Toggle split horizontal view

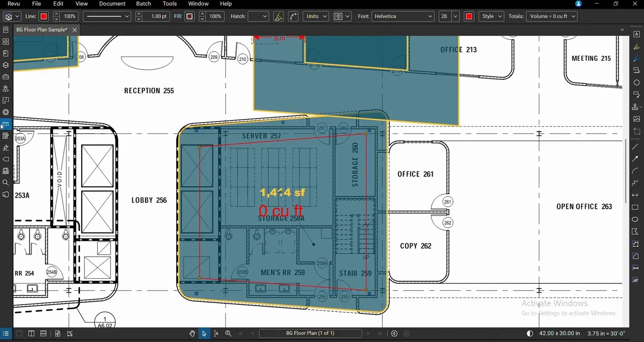(43, 334)
